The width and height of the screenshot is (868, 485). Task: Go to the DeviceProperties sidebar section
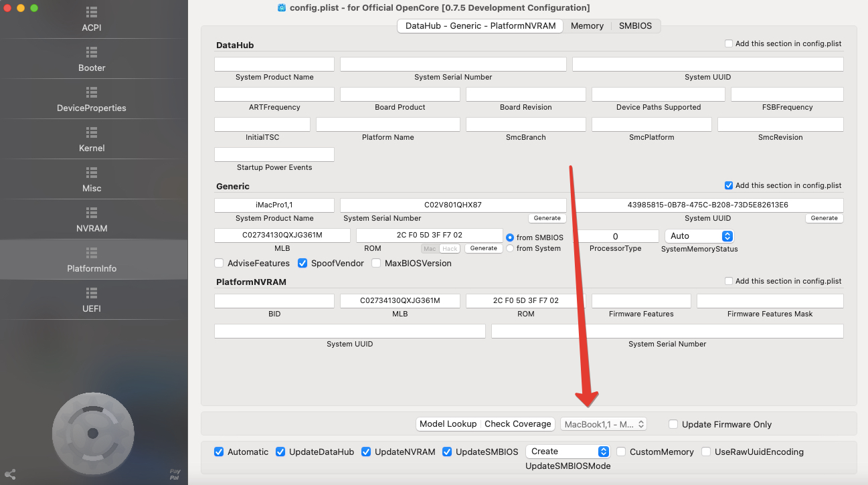coord(92,100)
